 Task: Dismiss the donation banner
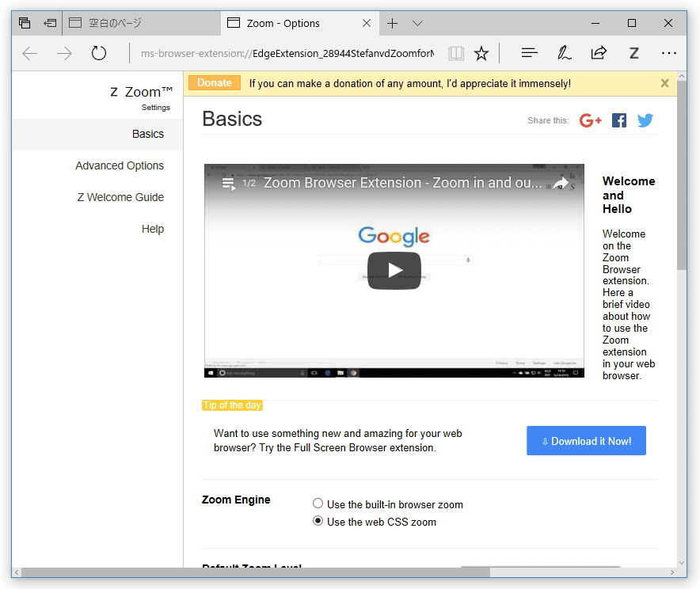pos(664,83)
